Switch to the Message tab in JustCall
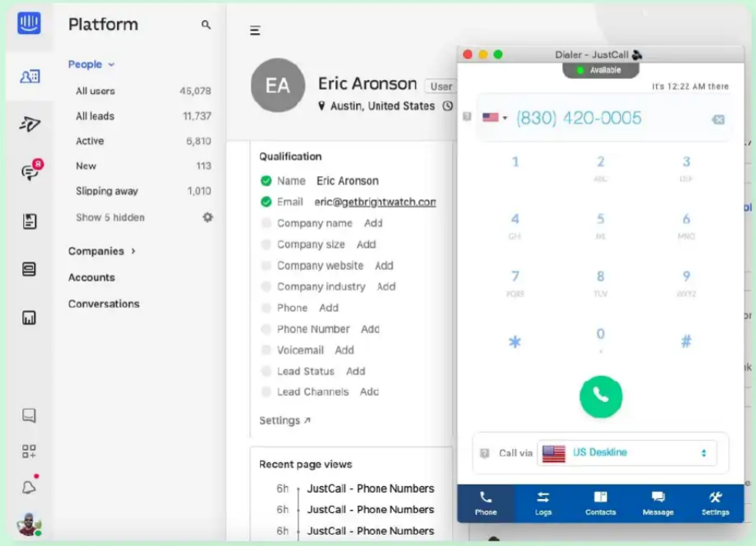 coord(658,504)
